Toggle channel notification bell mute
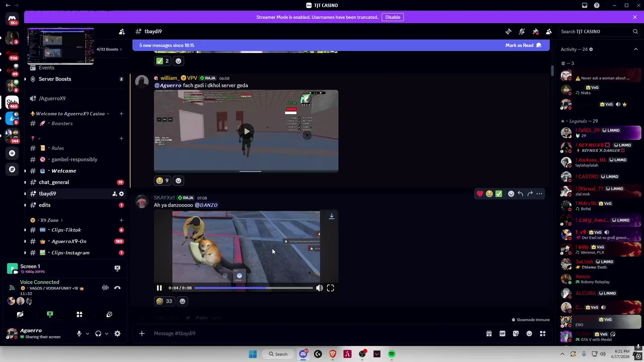 point(522,32)
